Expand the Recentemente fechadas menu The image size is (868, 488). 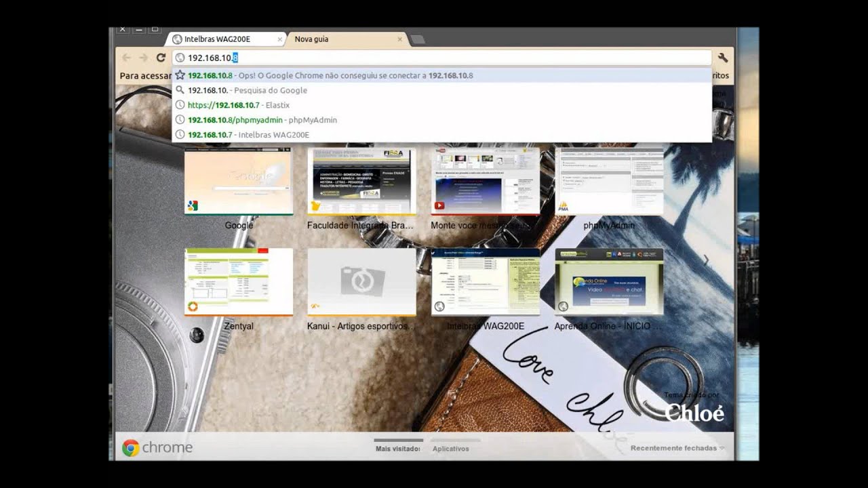677,448
